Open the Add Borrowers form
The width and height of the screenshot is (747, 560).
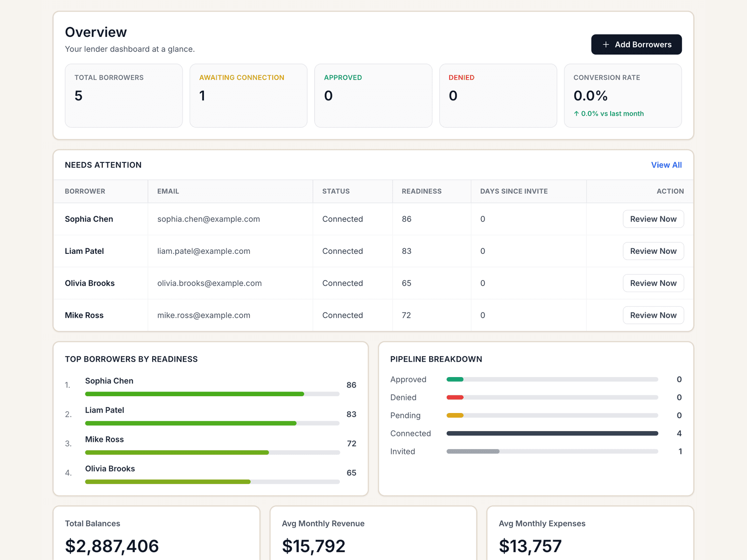point(636,44)
